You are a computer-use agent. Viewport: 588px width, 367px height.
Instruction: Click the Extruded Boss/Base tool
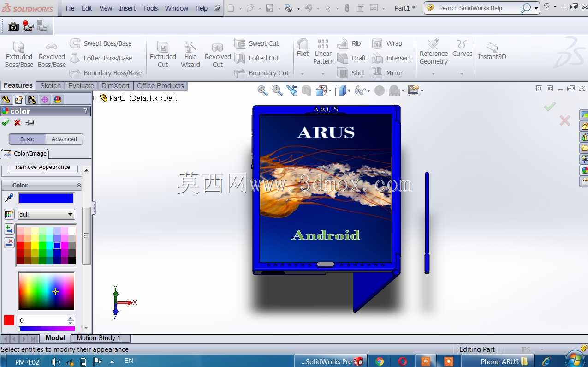tap(19, 54)
